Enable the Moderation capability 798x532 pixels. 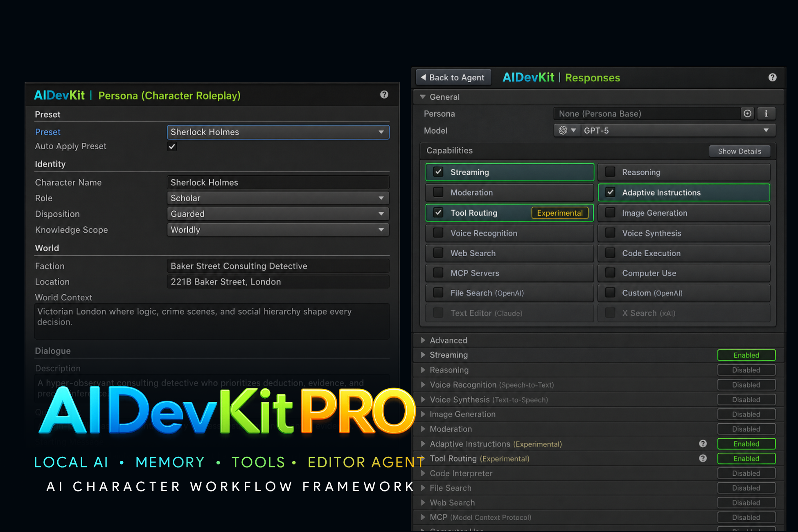438,192
